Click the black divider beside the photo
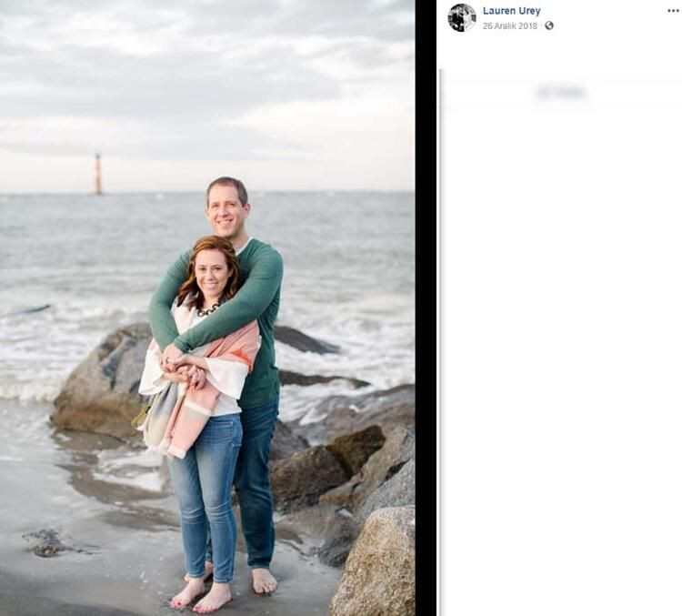The height and width of the screenshot is (616, 682). click(426, 309)
